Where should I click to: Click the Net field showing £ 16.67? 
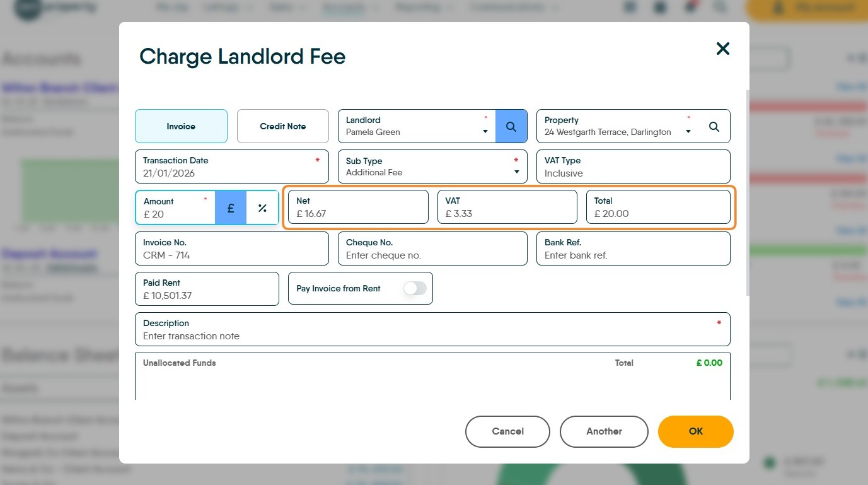click(358, 207)
